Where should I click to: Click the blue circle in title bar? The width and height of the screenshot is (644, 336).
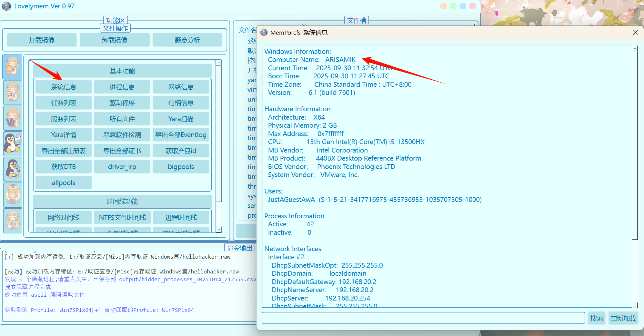click(463, 6)
